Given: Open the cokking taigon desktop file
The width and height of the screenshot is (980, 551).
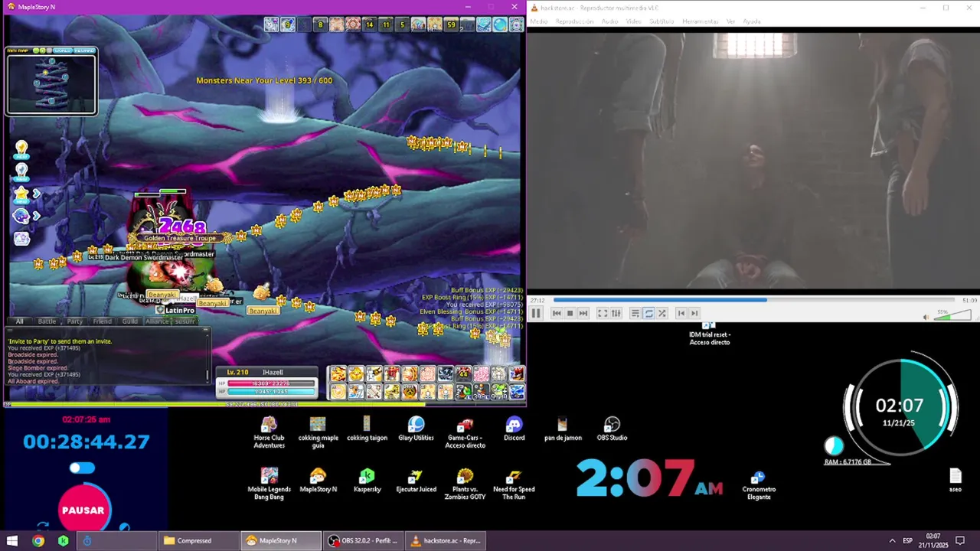Looking at the screenshot, I should tap(367, 429).
